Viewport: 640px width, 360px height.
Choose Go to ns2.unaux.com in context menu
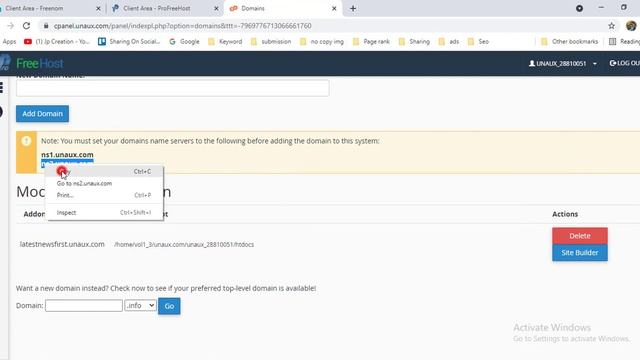tap(104, 184)
